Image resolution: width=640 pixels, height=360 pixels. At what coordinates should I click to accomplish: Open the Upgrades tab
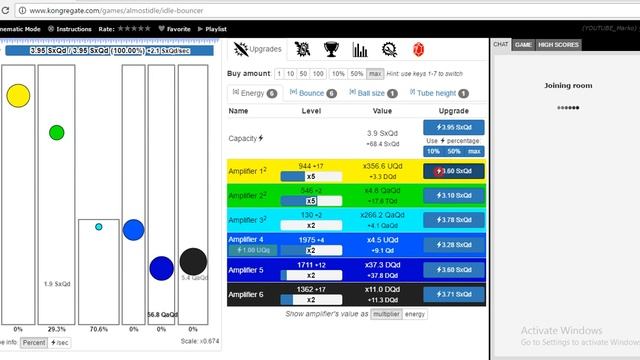pos(258,49)
